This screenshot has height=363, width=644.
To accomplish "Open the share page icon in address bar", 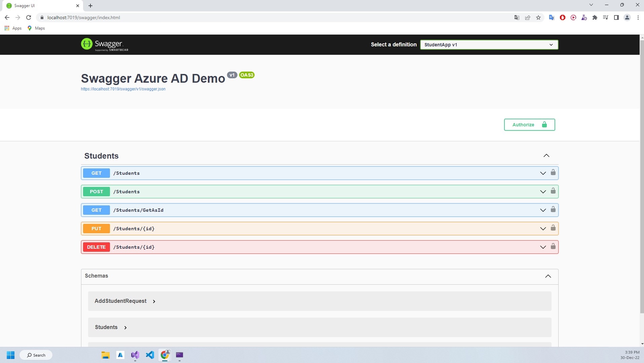I will pyautogui.click(x=528, y=17).
